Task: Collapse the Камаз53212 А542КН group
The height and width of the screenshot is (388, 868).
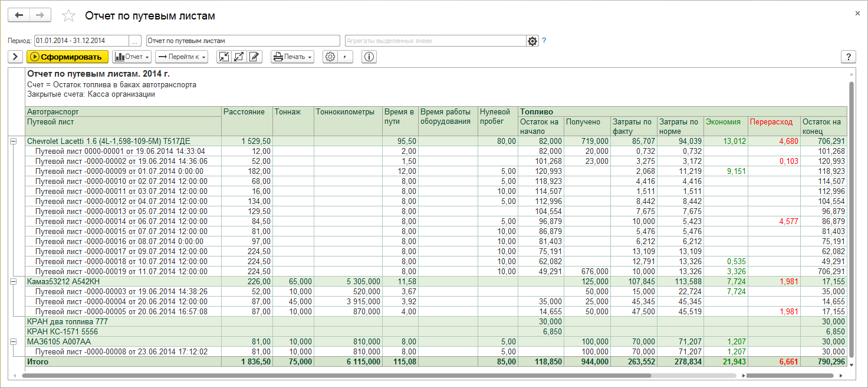Action: [x=13, y=282]
